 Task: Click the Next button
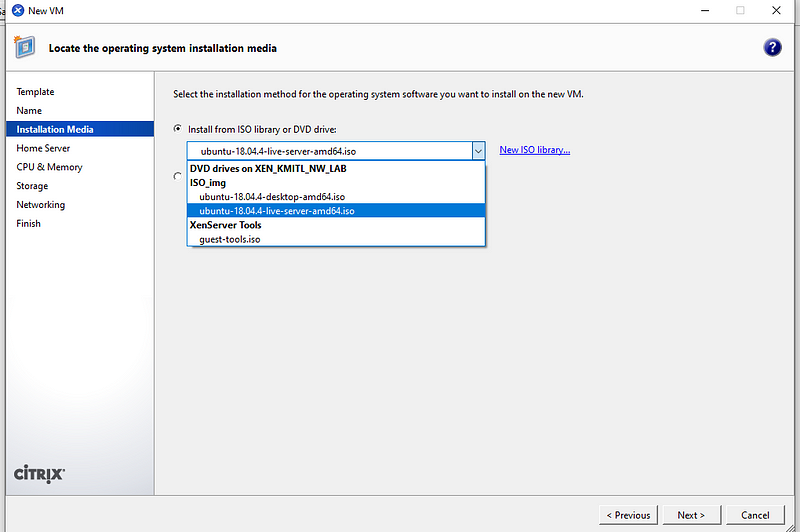(x=691, y=515)
